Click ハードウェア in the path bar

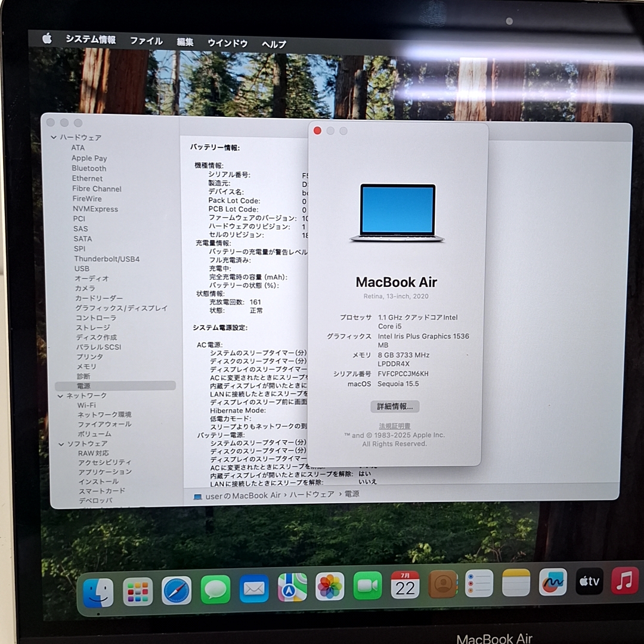(312, 494)
